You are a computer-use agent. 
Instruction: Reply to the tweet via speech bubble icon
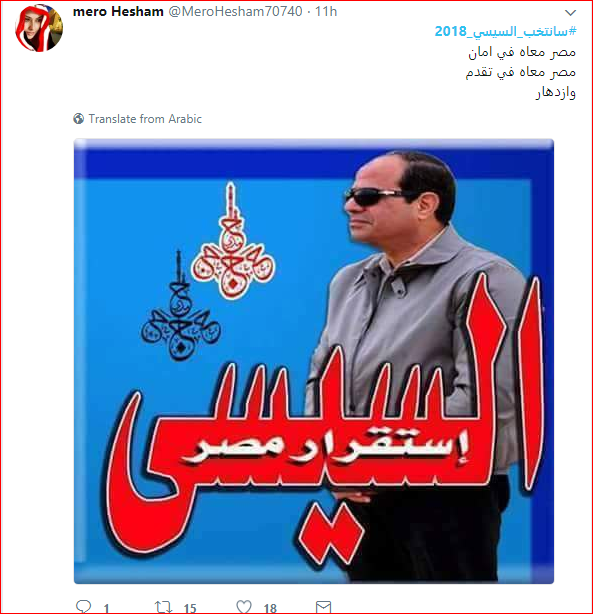83,607
